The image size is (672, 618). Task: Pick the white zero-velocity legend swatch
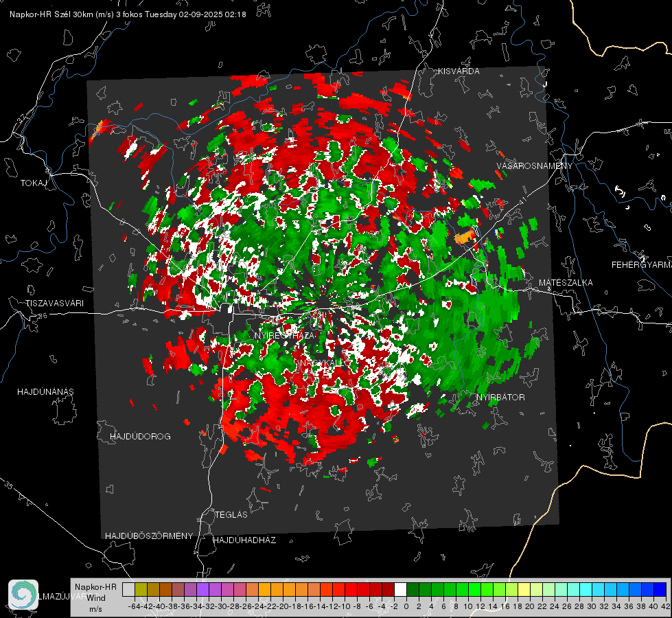(x=400, y=589)
